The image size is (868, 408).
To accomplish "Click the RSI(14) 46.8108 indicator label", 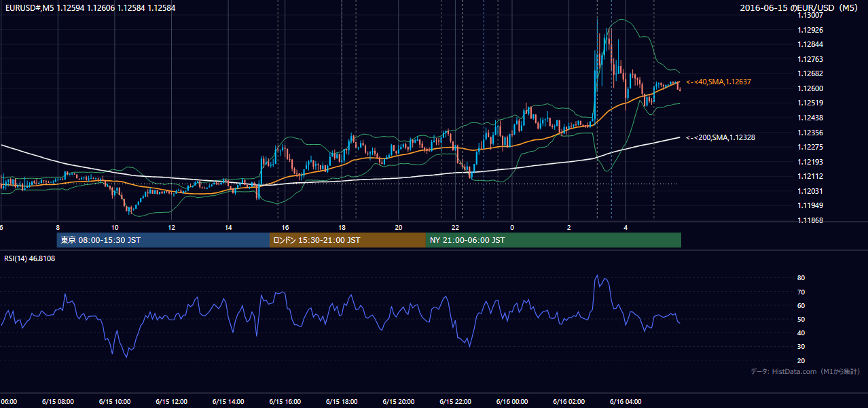I will click(x=30, y=258).
